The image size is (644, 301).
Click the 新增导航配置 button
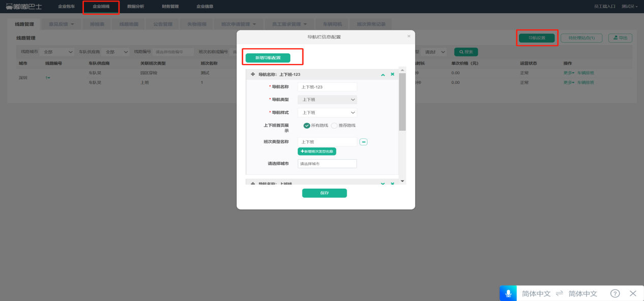267,58
